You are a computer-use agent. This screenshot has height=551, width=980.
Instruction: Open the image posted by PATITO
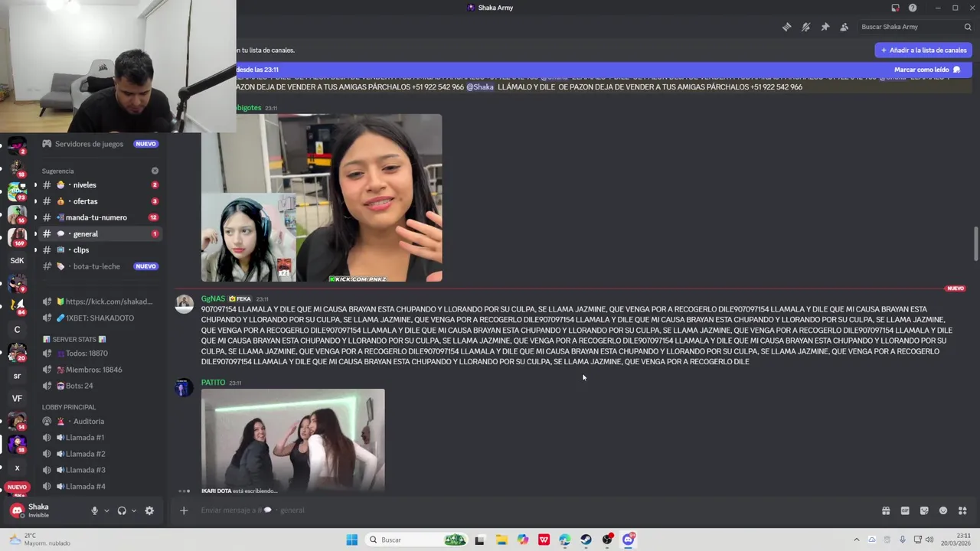click(x=293, y=441)
